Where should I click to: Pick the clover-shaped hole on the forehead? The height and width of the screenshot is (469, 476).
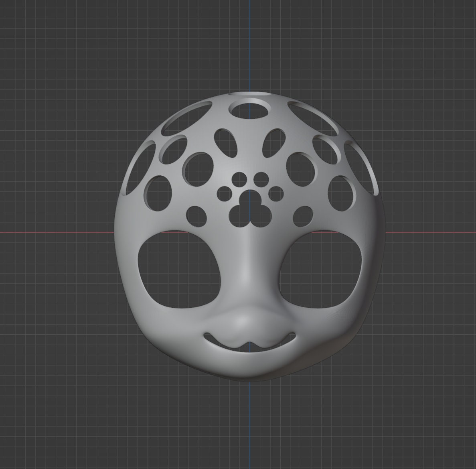[x=250, y=211]
